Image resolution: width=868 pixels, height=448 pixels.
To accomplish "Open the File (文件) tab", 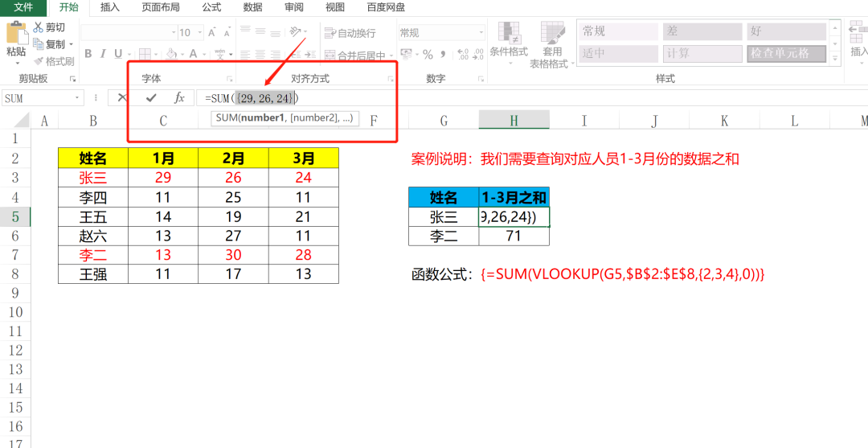I will click(23, 7).
